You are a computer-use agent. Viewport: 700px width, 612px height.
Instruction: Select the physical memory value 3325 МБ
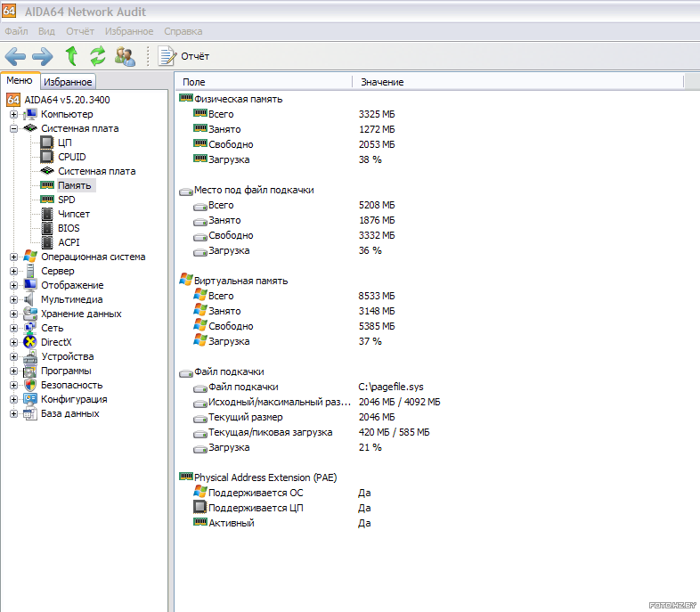[x=377, y=114]
